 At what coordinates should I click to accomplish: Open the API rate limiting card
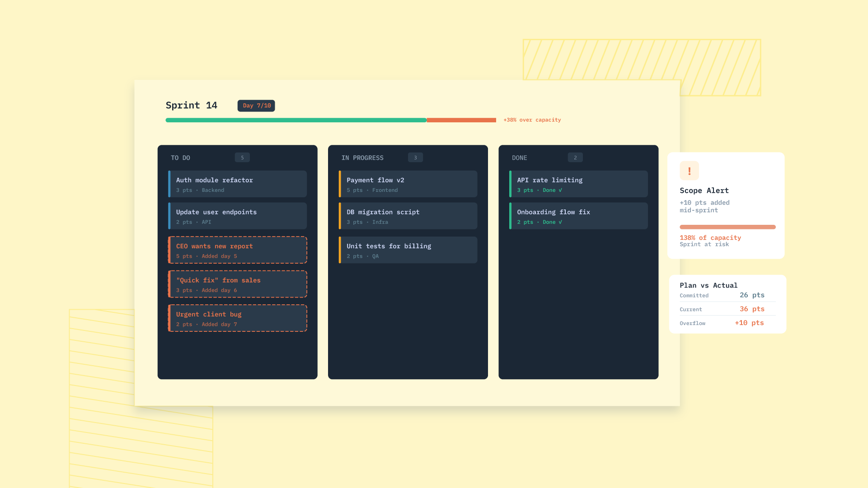578,184
